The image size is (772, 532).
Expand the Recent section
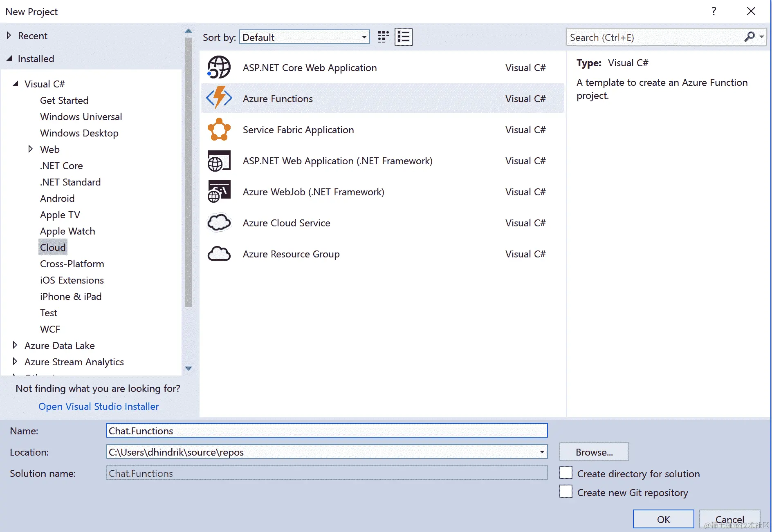tap(9, 36)
